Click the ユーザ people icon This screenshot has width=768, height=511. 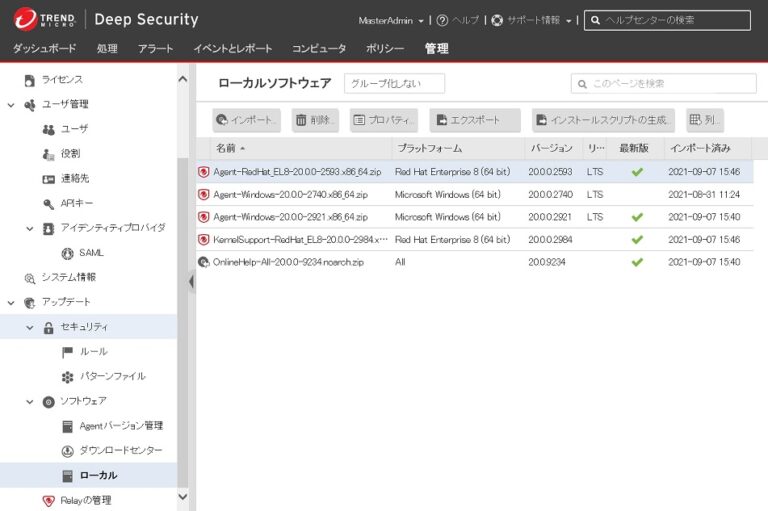48,129
